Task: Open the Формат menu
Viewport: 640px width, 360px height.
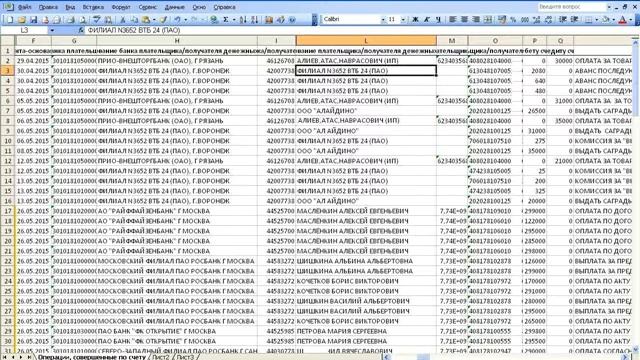Action: [121, 7]
